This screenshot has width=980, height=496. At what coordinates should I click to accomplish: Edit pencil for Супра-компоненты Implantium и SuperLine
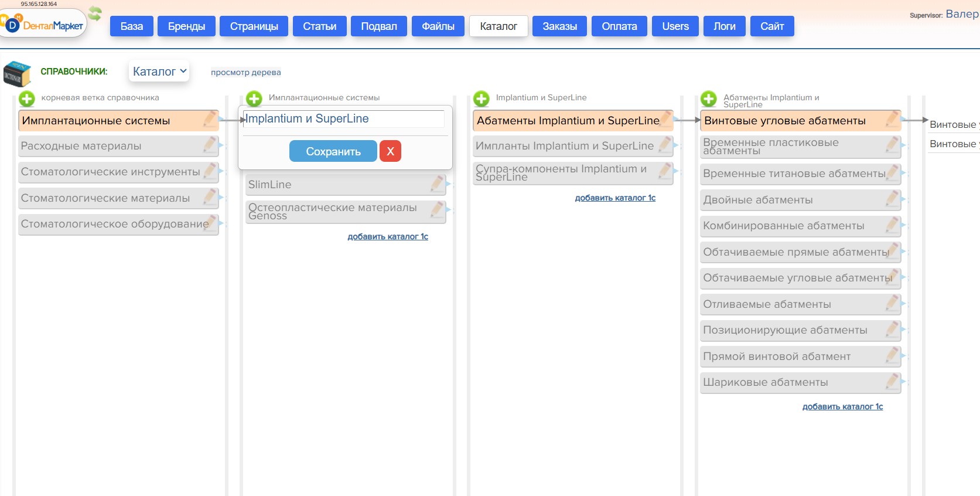665,171
